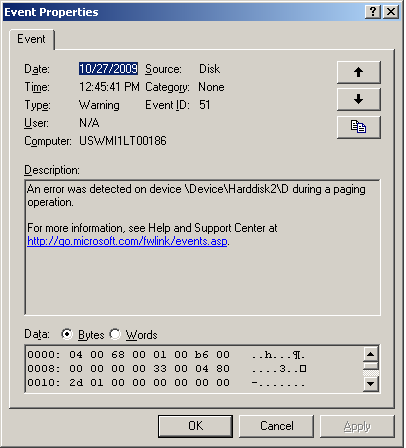
Task: Click the data box scroll down arrow
Action: 371,384
